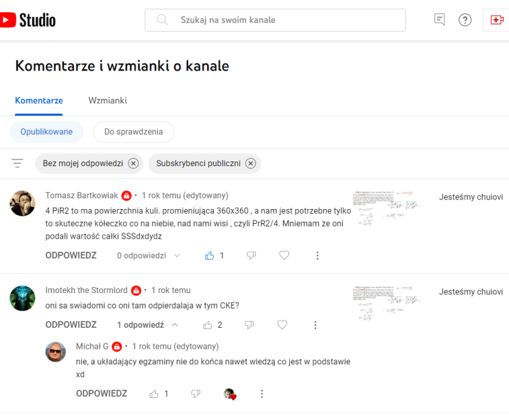
Task: Heart Tomasz Bartkowiak's comment
Action: click(x=284, y=256)
